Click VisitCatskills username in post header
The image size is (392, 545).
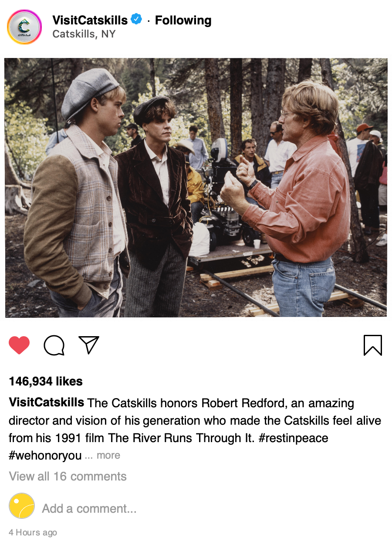tap(90, 20)
